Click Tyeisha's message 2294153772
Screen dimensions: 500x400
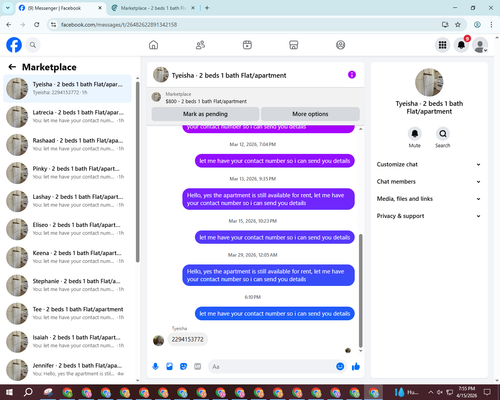[x=187, y=339]
